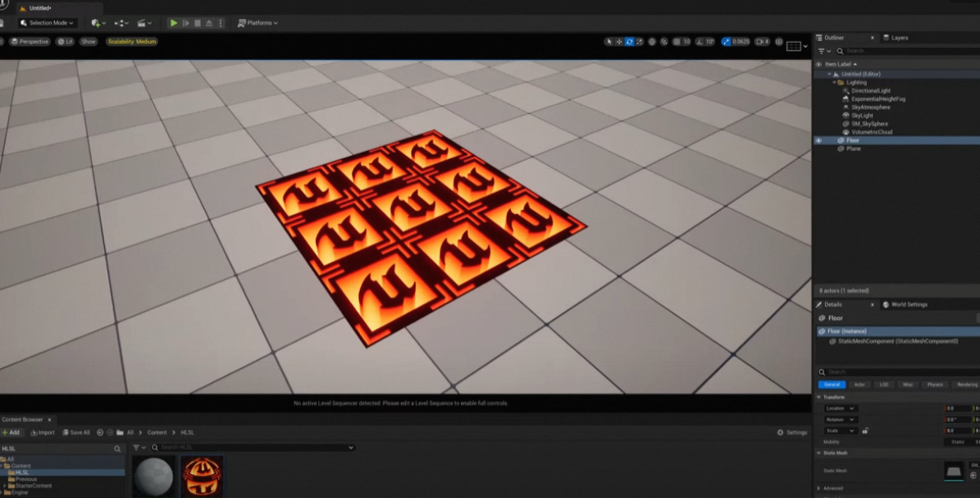The width and height of the screenshot is (980, 498).
Task: Open rotation snap value 10°
Action: pyautogui.click(x=710, y=42)
